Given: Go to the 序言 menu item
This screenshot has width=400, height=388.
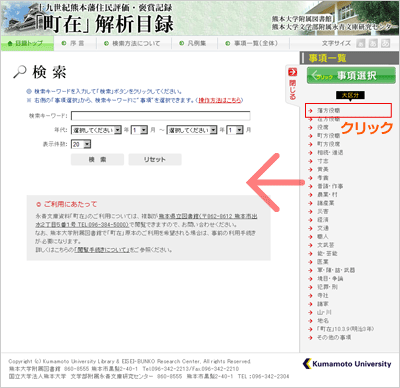Looking at the screenshot, I should [x=73, y=43].
